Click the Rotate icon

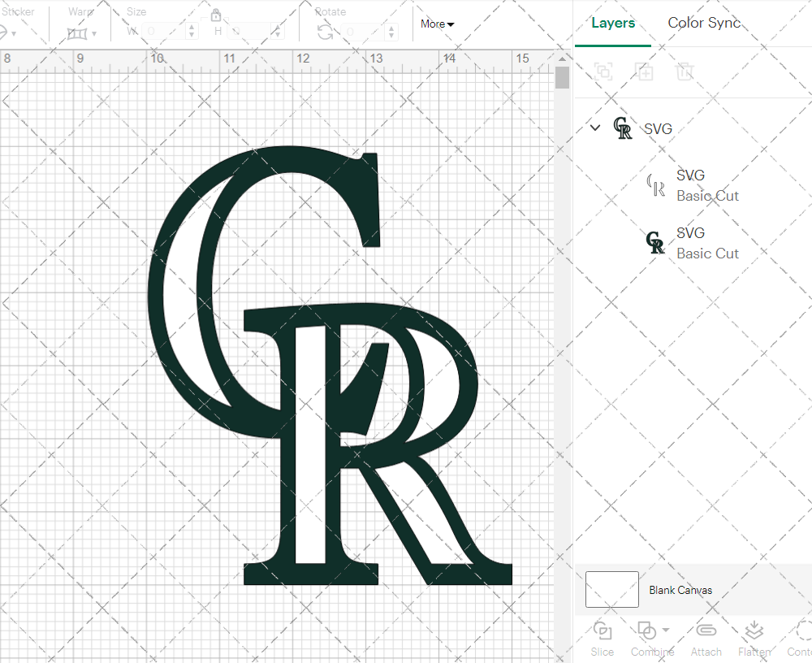coord(326,32)
